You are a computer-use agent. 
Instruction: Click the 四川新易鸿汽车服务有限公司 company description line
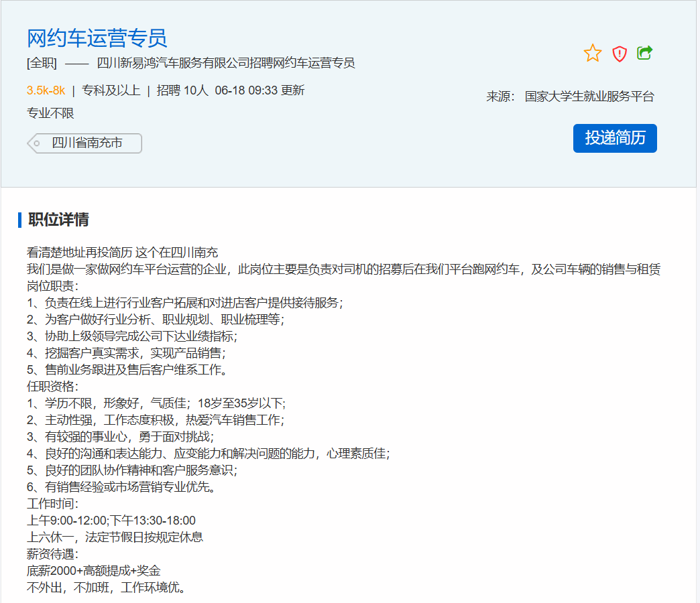point(225,64)
